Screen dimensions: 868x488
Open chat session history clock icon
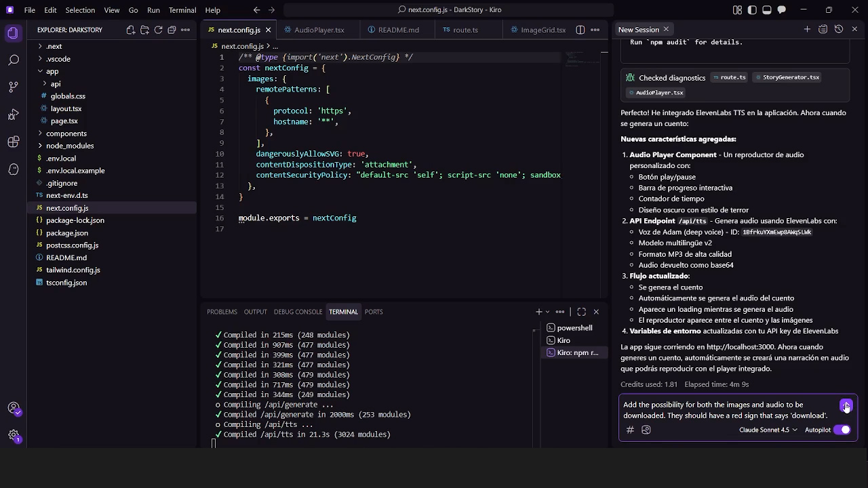pos(839,30)
